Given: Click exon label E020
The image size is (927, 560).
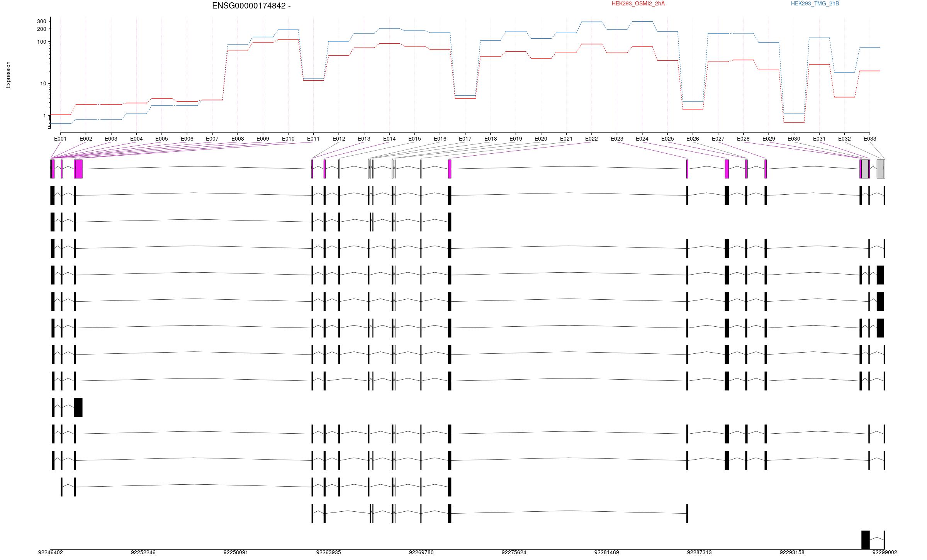Looking at the screenshot, I should coord(541,139).
